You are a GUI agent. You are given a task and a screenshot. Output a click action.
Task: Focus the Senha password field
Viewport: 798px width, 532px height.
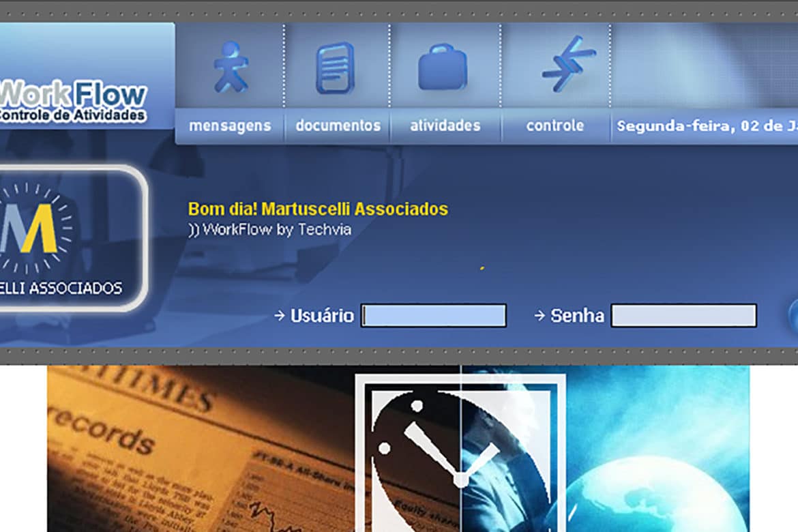(x=683, y=316)
